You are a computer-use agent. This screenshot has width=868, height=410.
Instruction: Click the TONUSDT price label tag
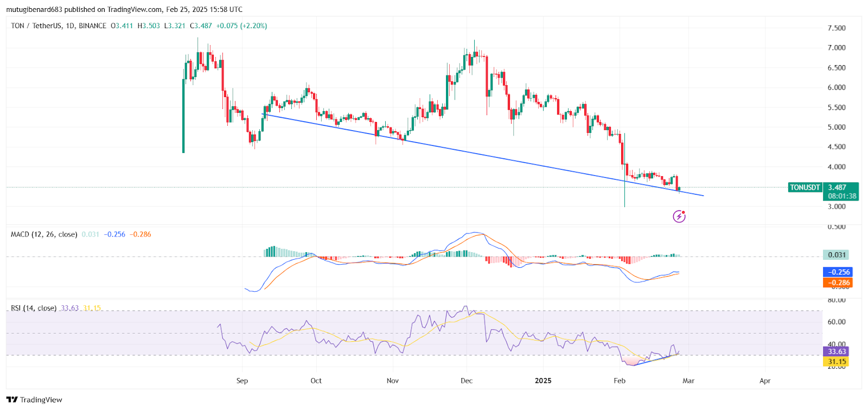(805, 188)
